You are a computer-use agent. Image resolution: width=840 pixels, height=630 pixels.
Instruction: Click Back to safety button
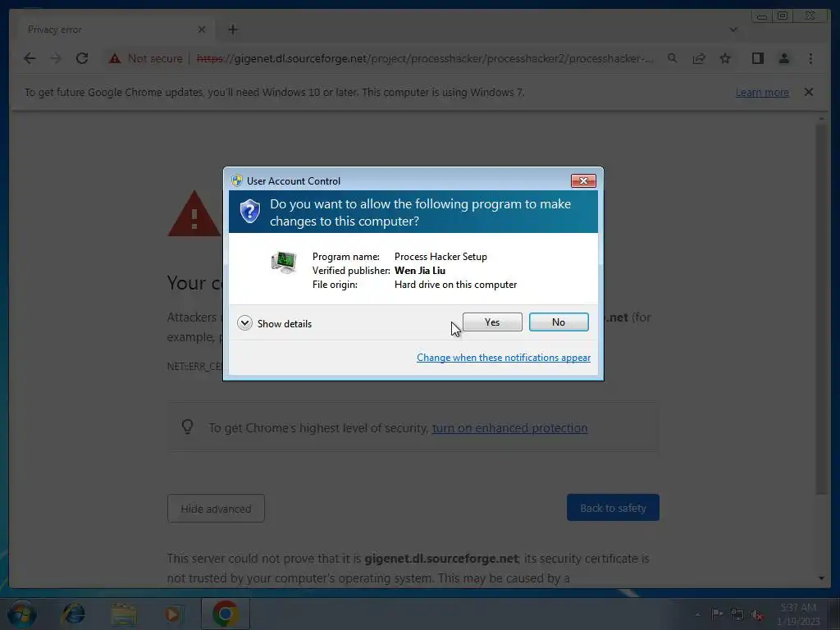(x=613, y=508)
